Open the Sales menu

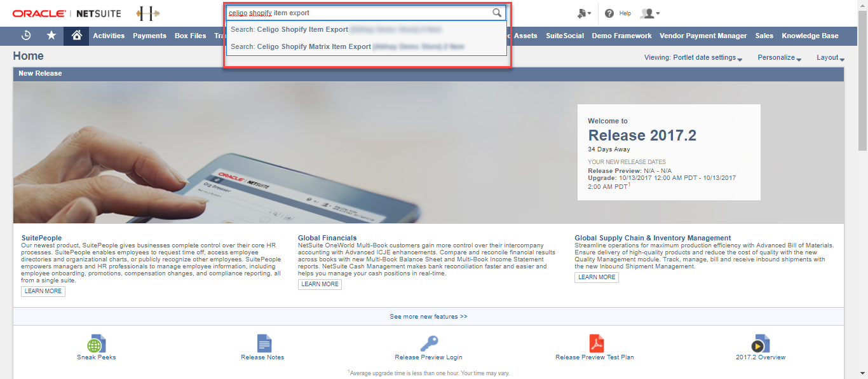(764, 36)
